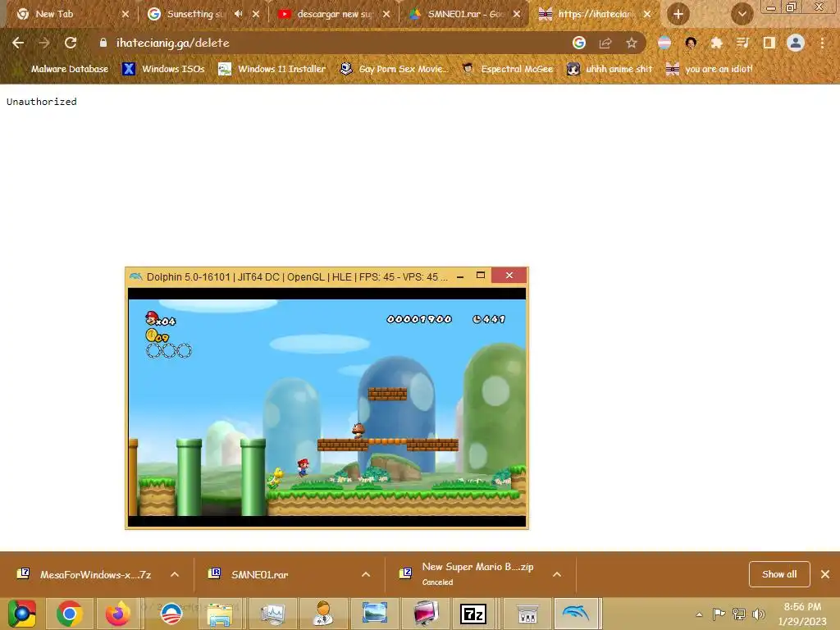The width and height of the screenshot is (840, 630).
Task: Open the you are an idiot! bookmark
Action: 710,69
